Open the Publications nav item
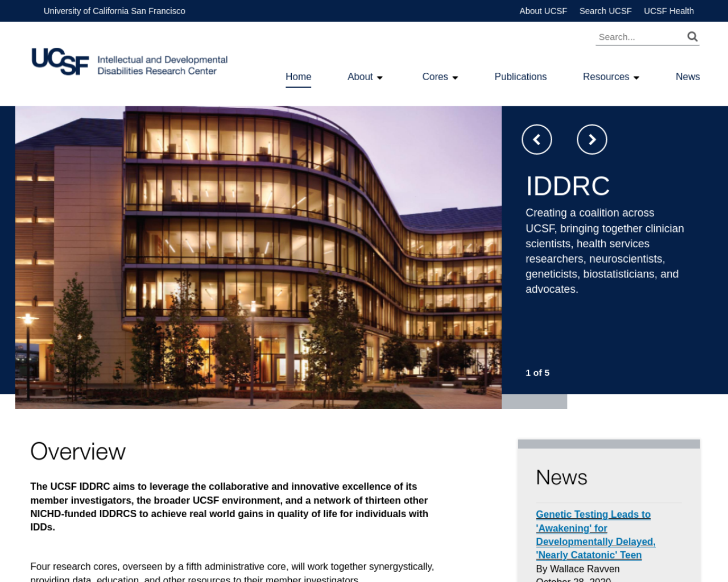728x582 pixels. 520,77
